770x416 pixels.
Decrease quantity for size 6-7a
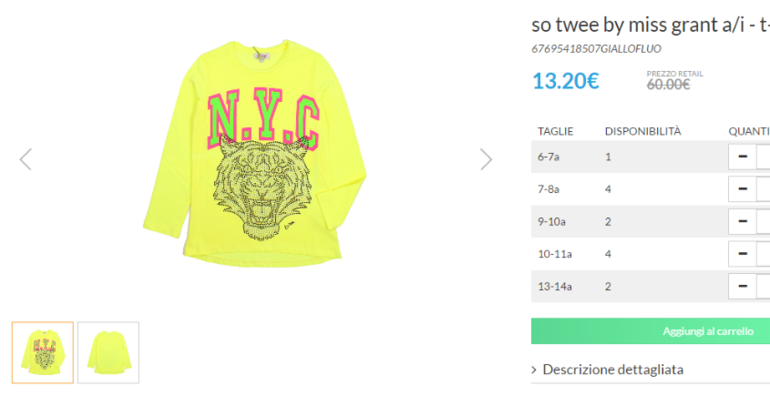click(x=742, y=157)
